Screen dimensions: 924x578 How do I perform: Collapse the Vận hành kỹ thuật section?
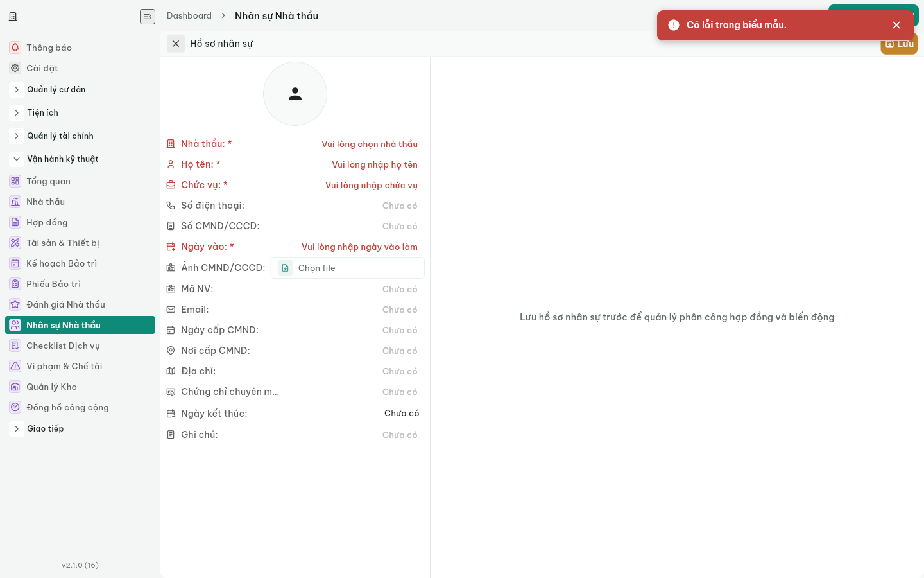[x=17, y=159]
